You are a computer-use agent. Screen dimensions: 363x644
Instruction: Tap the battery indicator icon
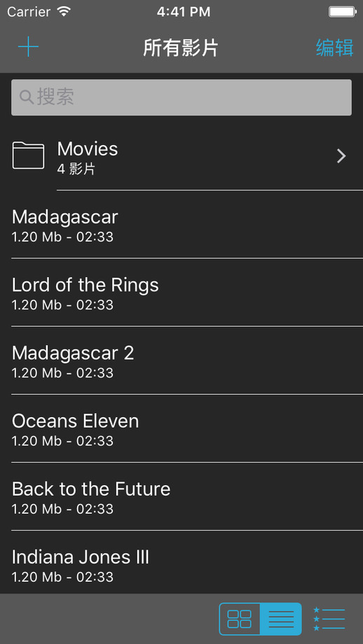click(341, 11)
